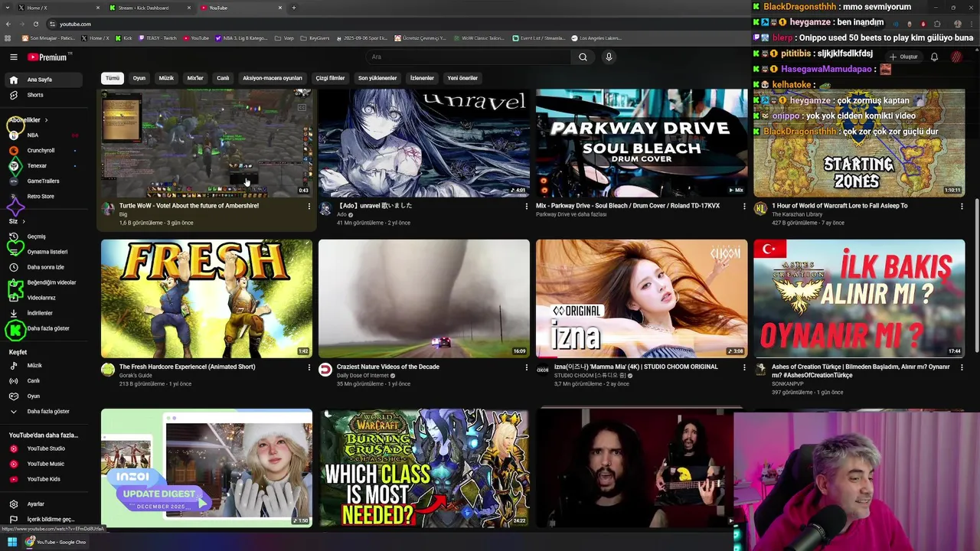Open Ashes of Creation Türkçe video title

pos(861,371)
